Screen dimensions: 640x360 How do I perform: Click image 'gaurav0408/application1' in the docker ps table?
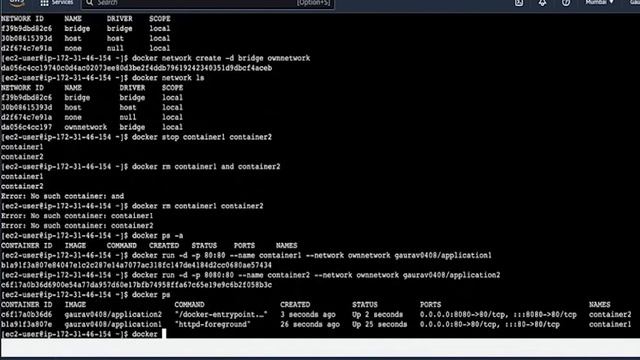coord(113,324)
